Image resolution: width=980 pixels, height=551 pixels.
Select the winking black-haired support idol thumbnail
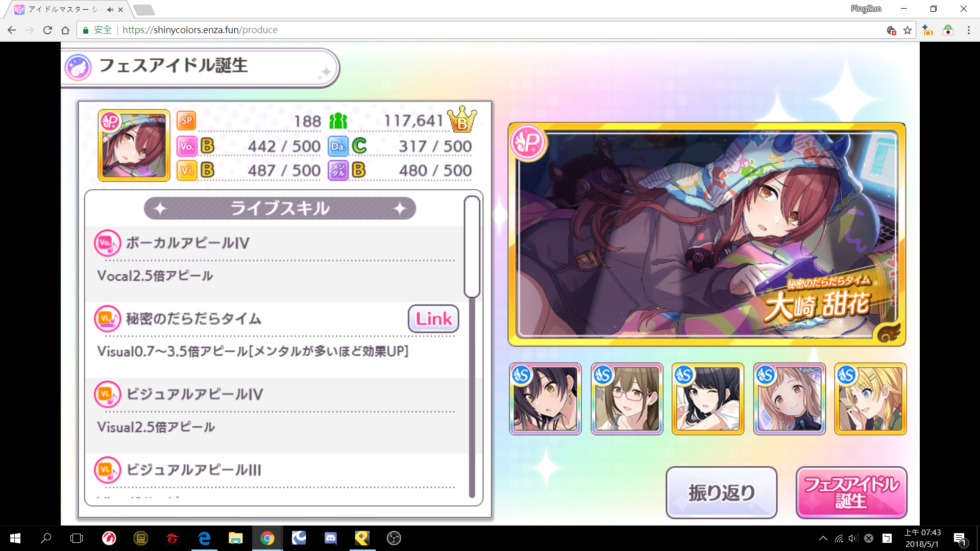[708, 399]
